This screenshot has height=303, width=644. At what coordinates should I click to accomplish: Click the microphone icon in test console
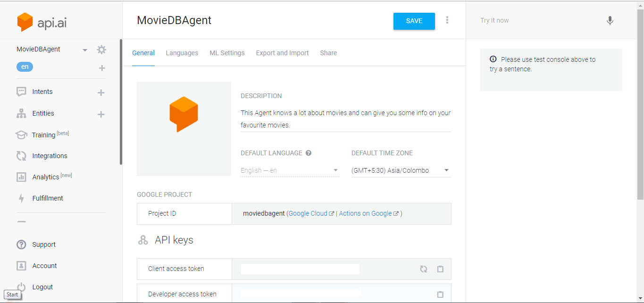[x=610, y=21]
